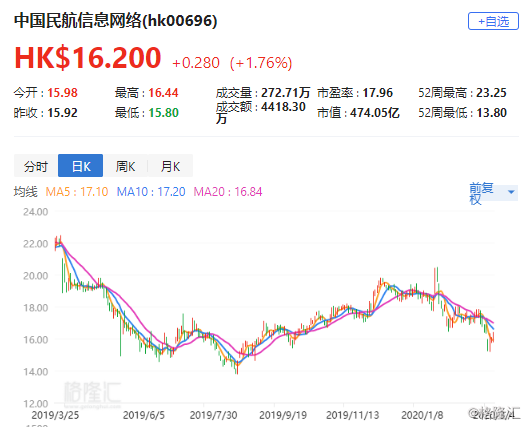The width and height of the screenshot is (528, 427).
Task: Click the HK$16.200 current price
Action: 88,58
